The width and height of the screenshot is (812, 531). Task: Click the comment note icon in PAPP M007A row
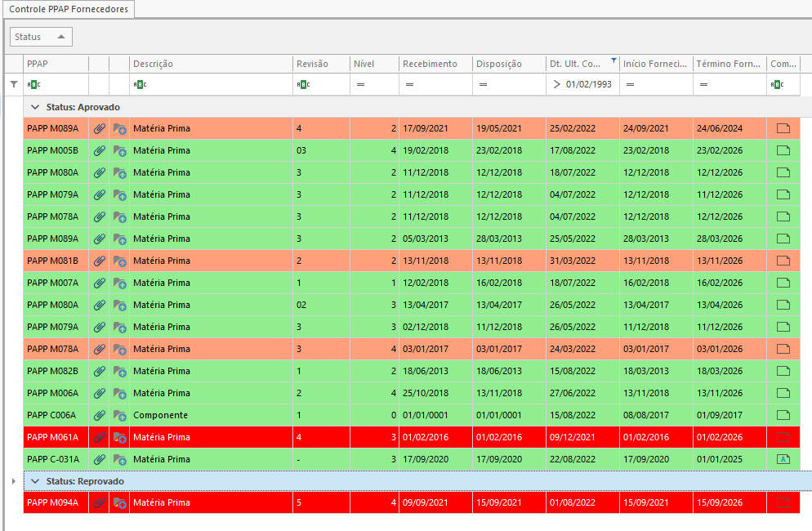tap(783, 283)
